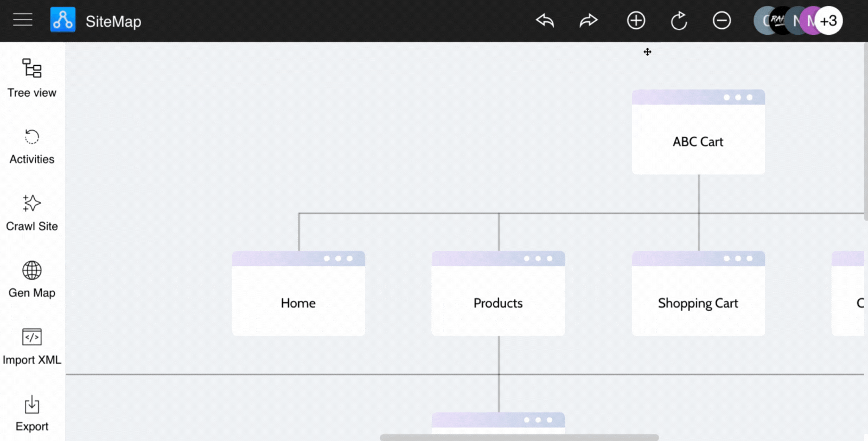
Task: Open the three-dot menu on ABC Cart
Action: (x=738, y=98)
